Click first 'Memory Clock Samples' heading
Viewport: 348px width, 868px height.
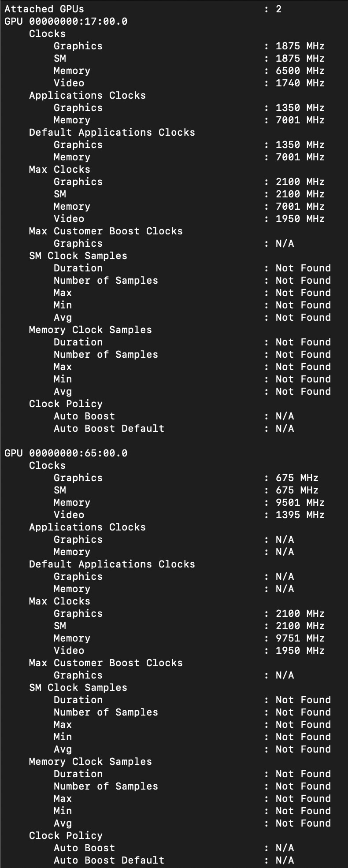coord(90,330)
